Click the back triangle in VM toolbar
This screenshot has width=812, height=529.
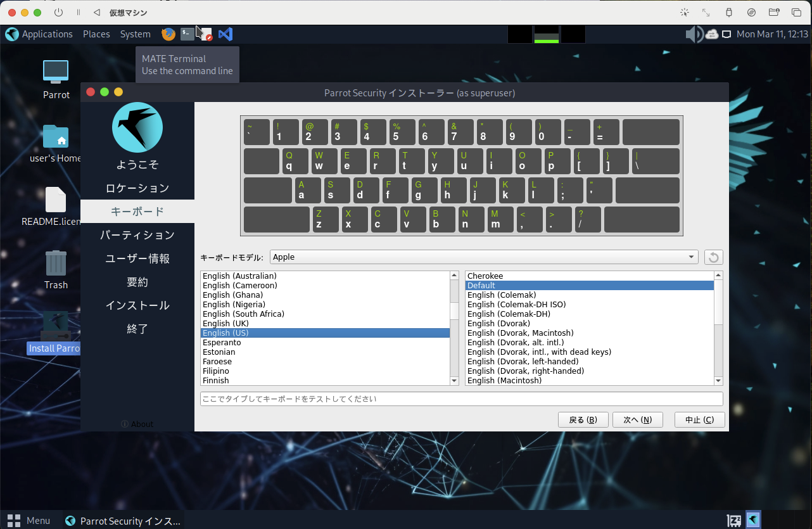pyautogui.click(x=96, y=12)
